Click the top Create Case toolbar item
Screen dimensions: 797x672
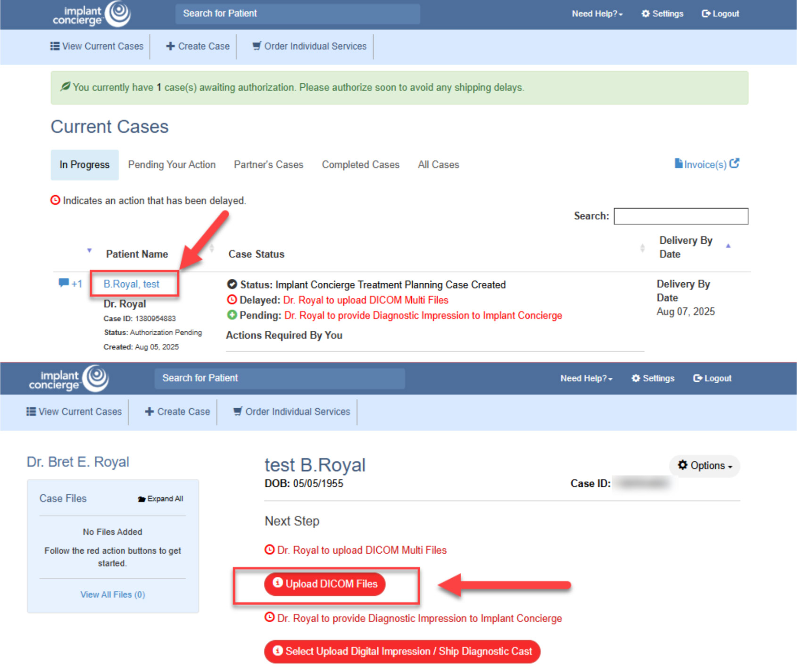198,46
